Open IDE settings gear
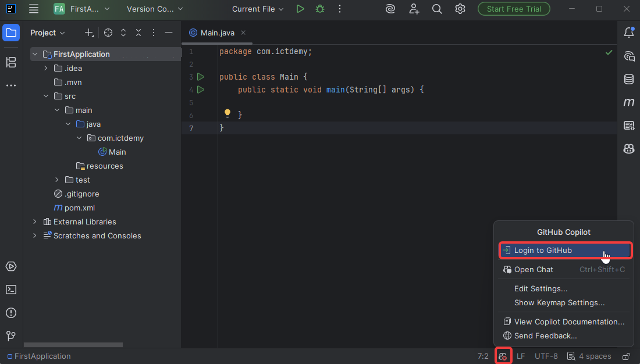The width and height of the screenshot is (640, 364). 460,9
